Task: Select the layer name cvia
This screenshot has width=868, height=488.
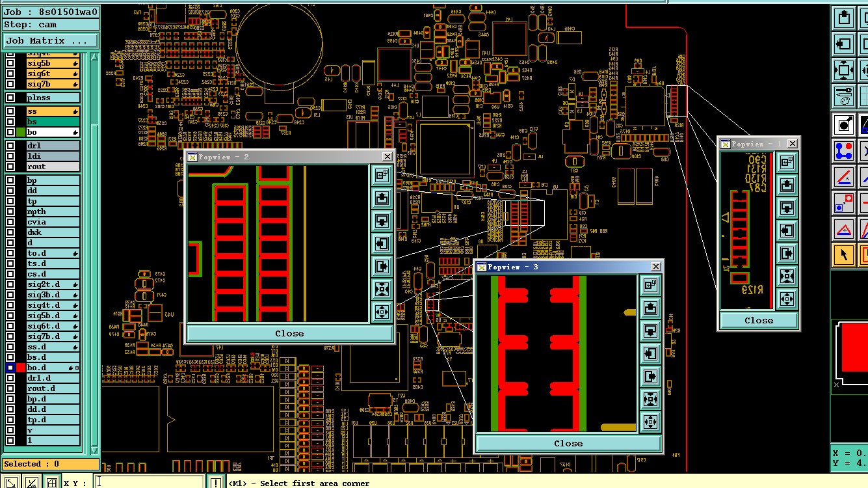Action: point(53,222)
